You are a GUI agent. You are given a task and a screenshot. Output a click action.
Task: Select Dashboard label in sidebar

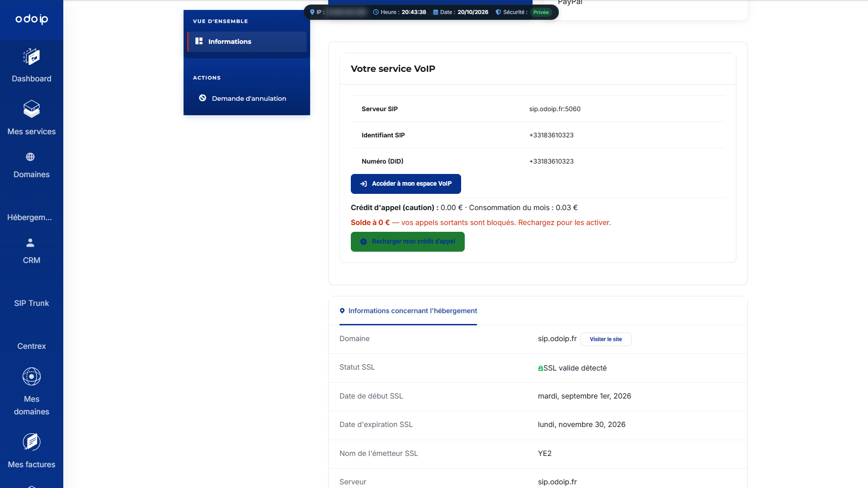pos(32,79)
